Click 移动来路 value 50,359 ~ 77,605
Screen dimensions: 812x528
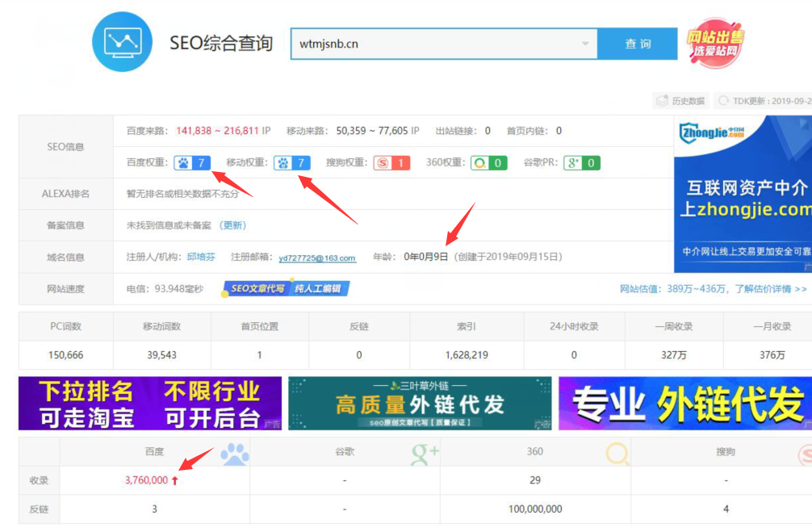click(x=372, y=131)
